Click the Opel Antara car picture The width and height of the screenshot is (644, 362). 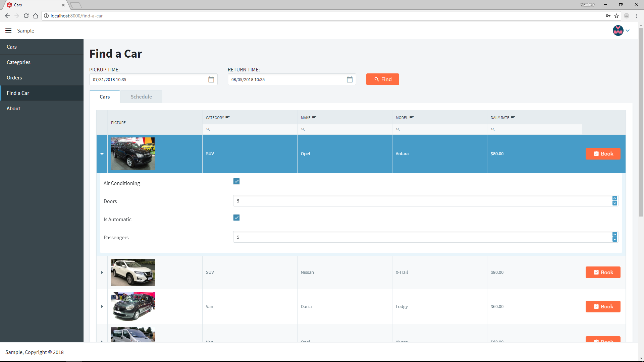pyautogui.click(x=133, y=154)
